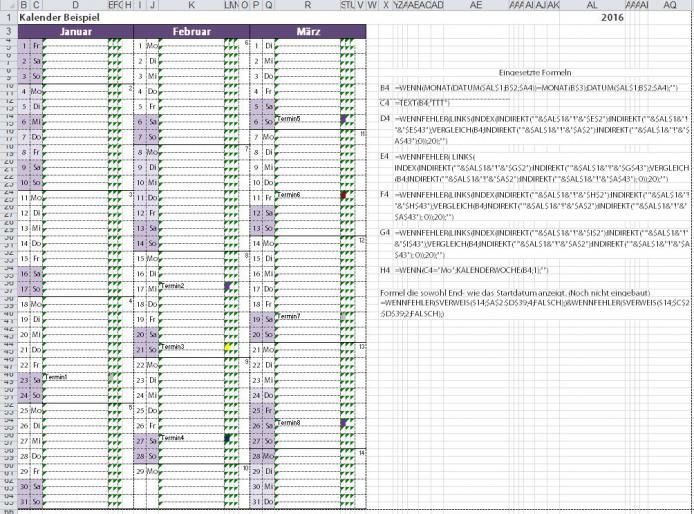Click the dark green marker cell beside Termin4
This screenshot has height=514, width=694.
pos(227,438)
